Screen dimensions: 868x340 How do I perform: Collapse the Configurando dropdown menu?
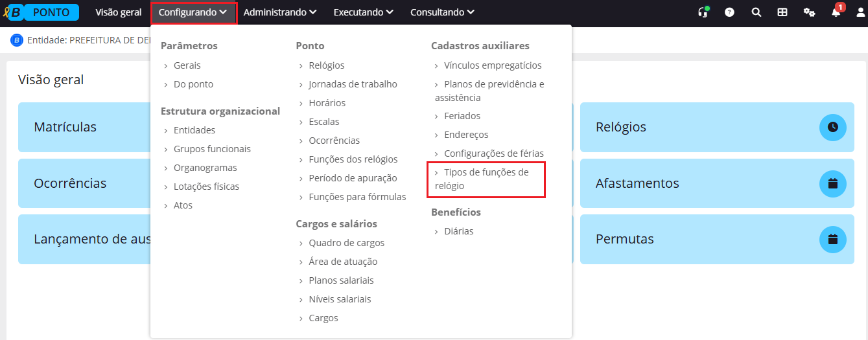point(193,12)
